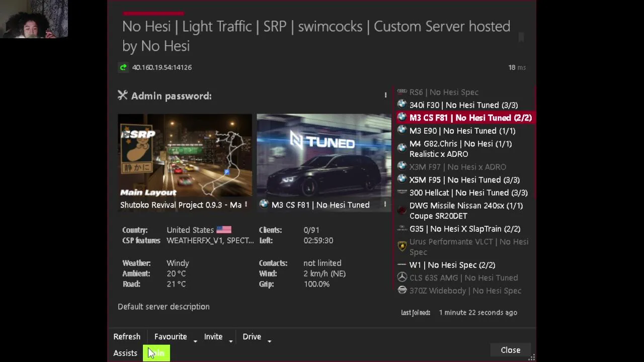Click the 18 ms ping value
This screenshot has width=644, height=362.
(x=517, y=67)
